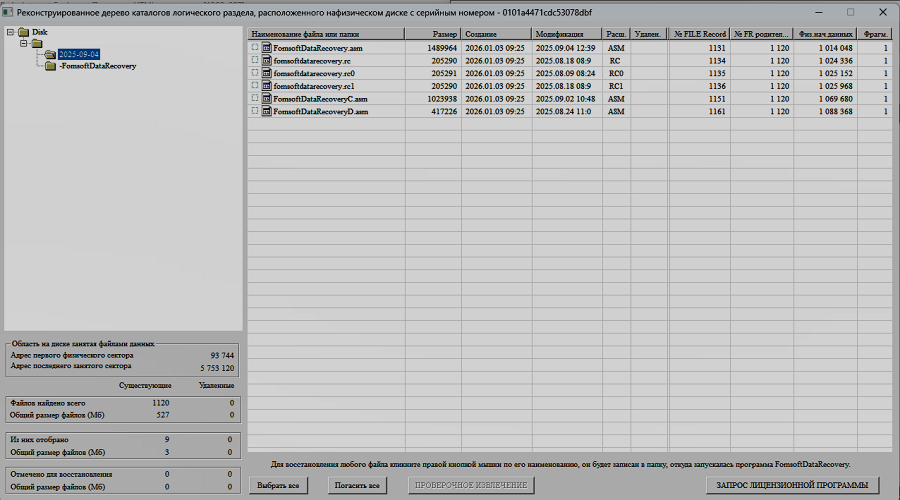Collapse the unnamed folder under Disk
This screenshot has width=900, height=500.
click(x=23, y=43)
